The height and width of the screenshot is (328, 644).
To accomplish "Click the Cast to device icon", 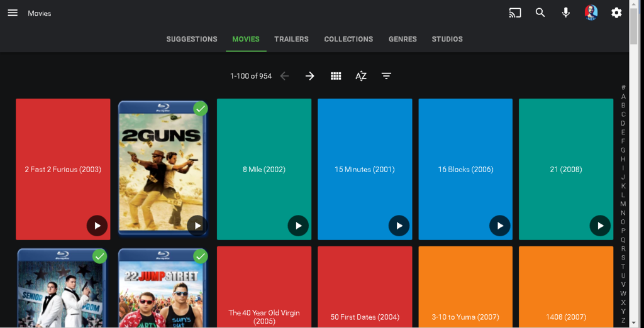I will tap(515, 13).
